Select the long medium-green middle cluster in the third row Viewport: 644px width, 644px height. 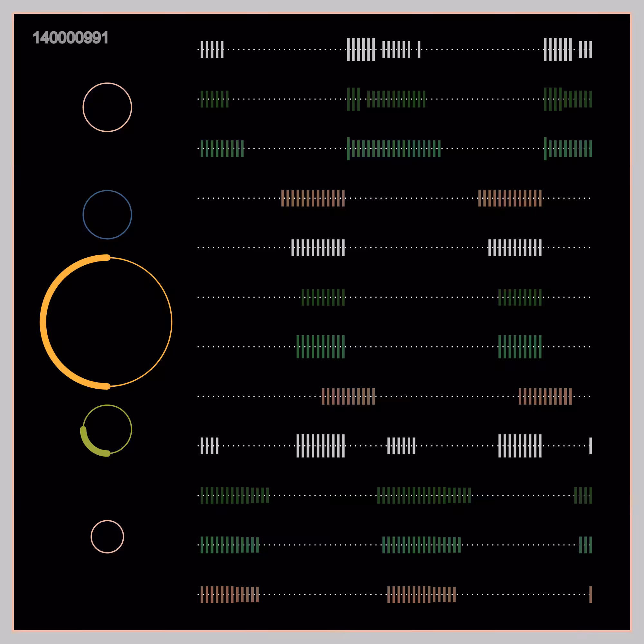[x=394, y=149]
